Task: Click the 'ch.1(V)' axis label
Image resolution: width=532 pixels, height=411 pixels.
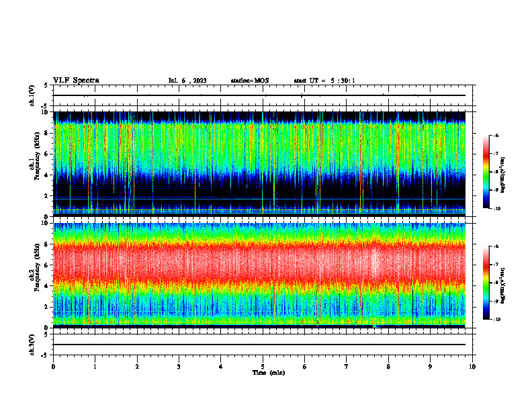Action: [32, 95]
